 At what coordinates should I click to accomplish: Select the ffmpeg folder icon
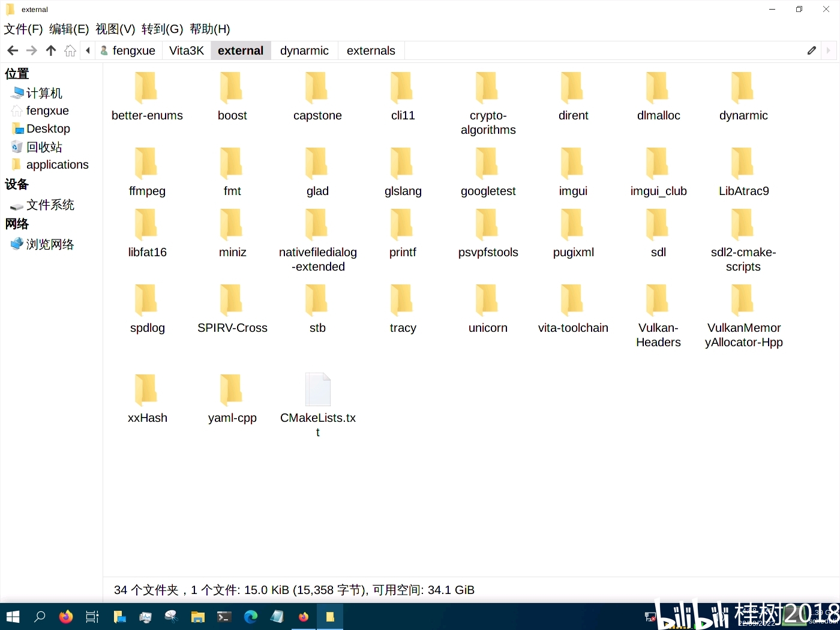(146, 163)
